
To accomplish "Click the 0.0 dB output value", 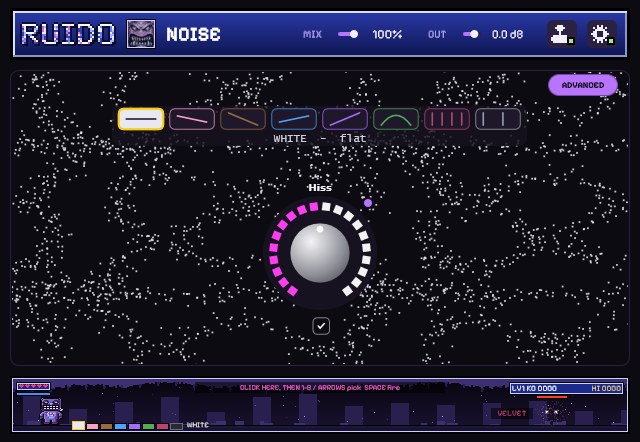I will click(507, 34).
